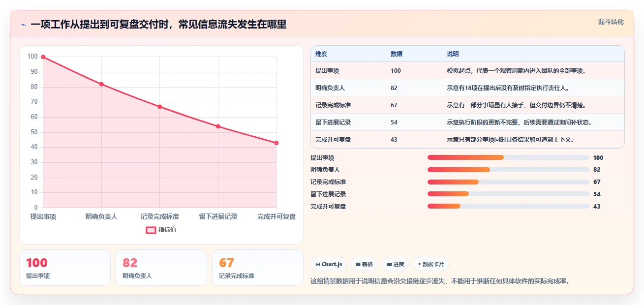Click the chart data point above 完成并可复盘

pos(276,143)
